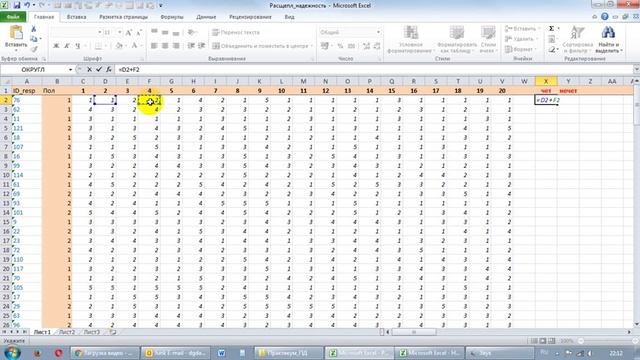Click Найти и выделить (Find & Select) button
The height and width of the screenshot is (360, 640).
tap(608, 40)
